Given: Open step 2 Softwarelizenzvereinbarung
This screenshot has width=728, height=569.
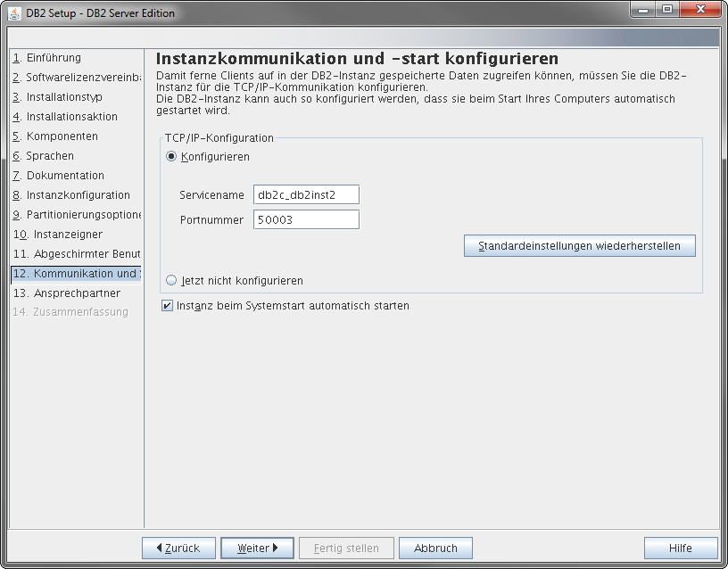Looking at the screenshot, I should click(77, 78).
